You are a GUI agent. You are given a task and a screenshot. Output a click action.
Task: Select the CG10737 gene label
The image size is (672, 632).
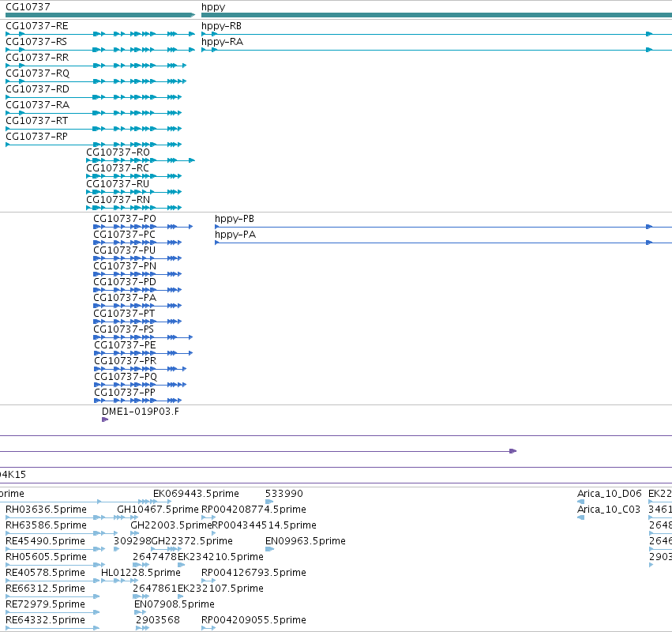pyautogui.click(x=28, y=7)
